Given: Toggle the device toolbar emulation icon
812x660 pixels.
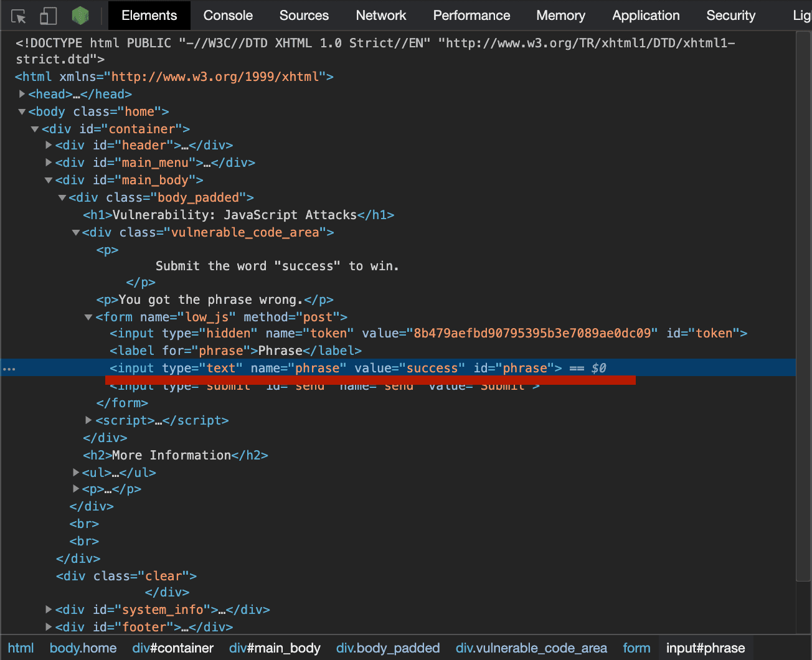Looking at the screenshot, I should (47, 15).
